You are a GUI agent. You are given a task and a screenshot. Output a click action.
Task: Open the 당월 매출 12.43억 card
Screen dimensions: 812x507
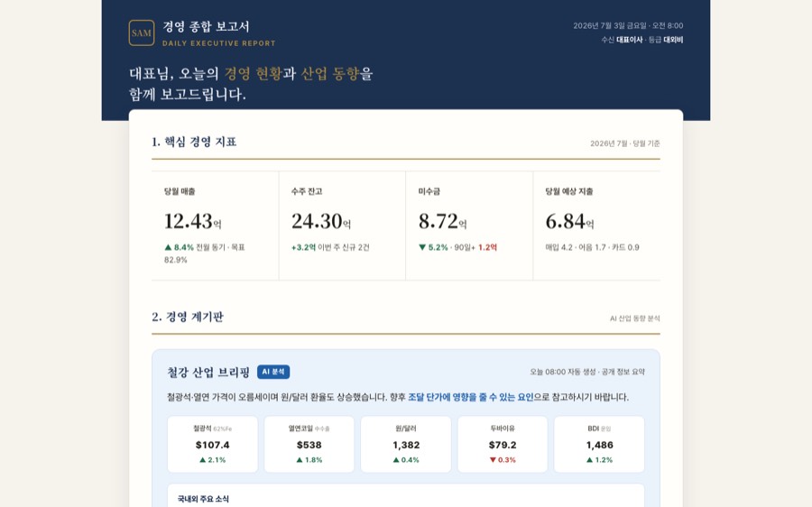215,226
